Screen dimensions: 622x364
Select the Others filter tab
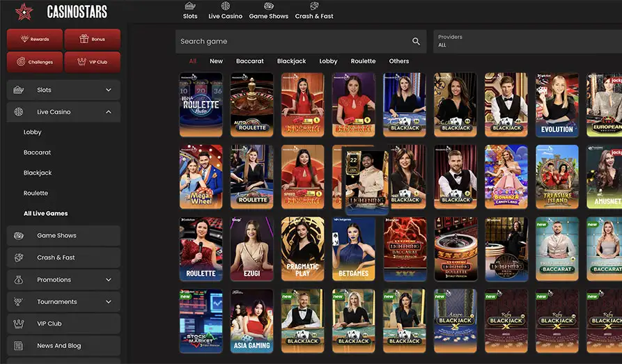(x=399, y=61)
